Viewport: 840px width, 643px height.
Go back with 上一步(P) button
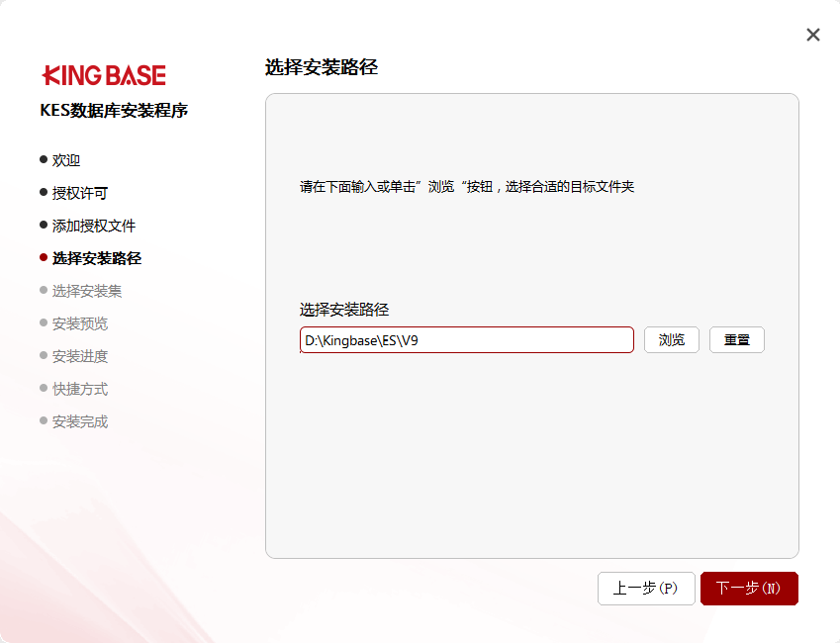(x=646, y=589)
